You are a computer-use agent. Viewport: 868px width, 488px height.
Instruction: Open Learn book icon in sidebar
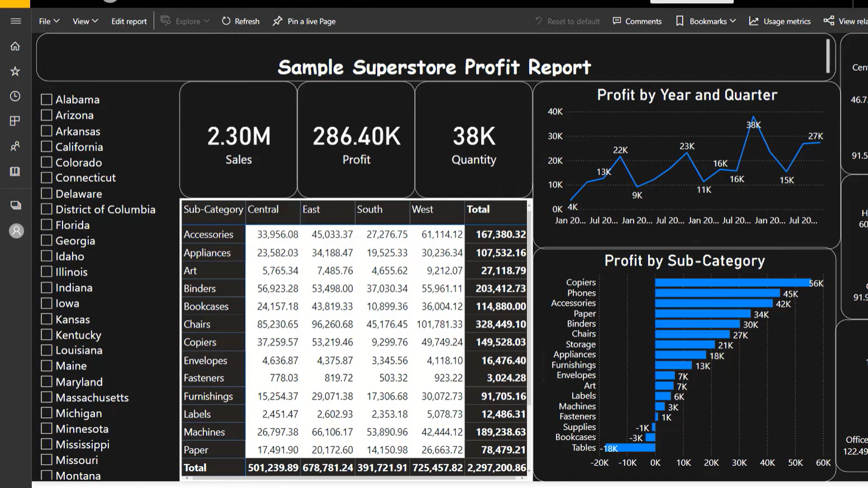pos(16,171)
